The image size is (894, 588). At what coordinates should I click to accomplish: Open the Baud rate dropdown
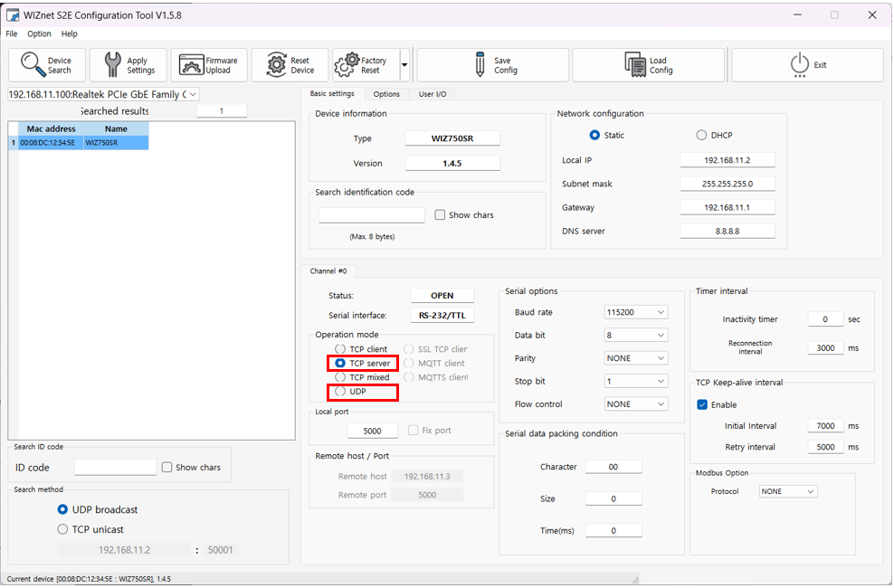636,312
